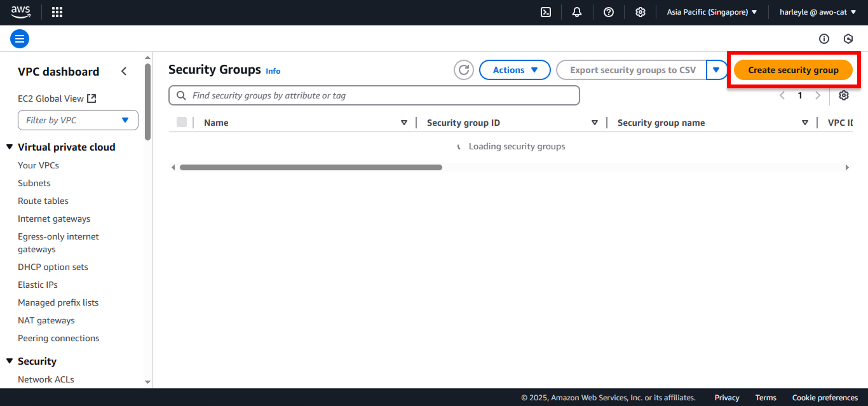Open the export options dropdown arrow

(717, 70)
